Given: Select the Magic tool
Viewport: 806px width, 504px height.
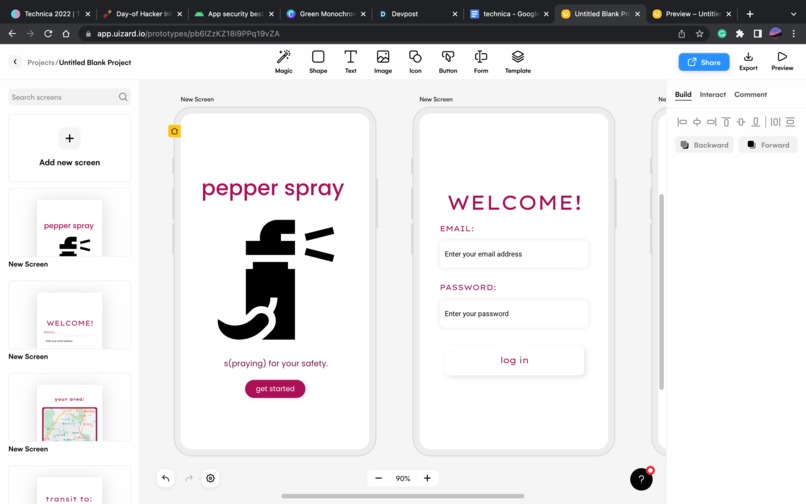Looking at the screenshot, I should (283, 61).
